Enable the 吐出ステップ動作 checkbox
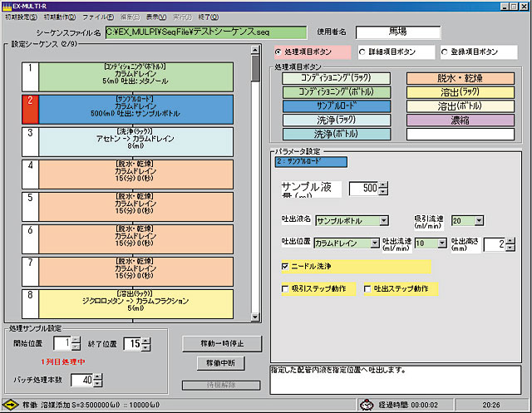 367,289
